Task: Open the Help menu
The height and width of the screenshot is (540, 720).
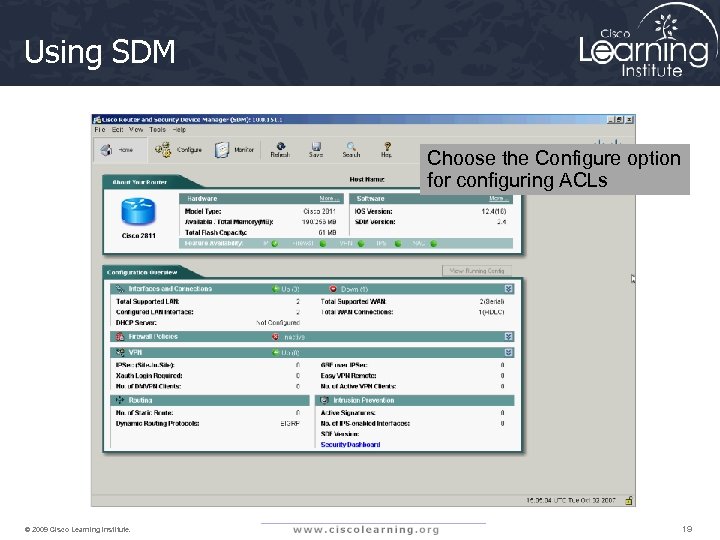Action: tap(179, 130)
